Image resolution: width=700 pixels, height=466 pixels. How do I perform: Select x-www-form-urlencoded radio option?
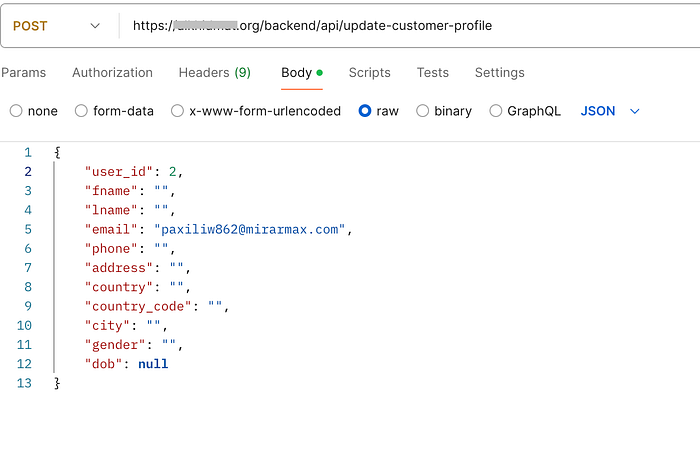point(177,111)
